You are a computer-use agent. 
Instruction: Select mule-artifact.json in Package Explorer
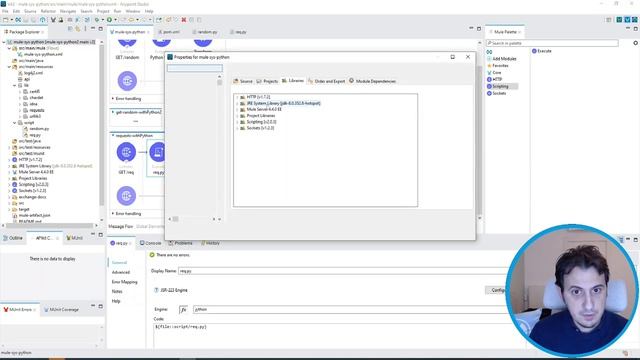click(x=35, y=215)
